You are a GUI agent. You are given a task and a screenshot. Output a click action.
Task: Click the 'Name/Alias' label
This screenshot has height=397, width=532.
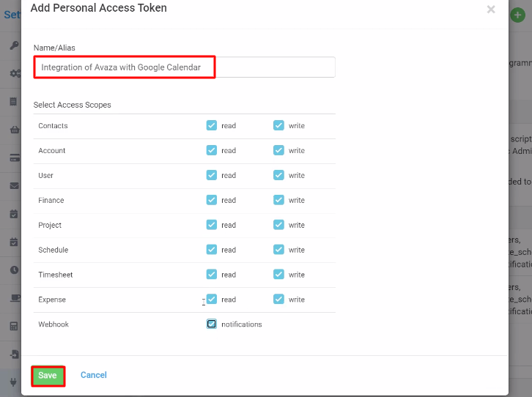(x=54, y=48)
